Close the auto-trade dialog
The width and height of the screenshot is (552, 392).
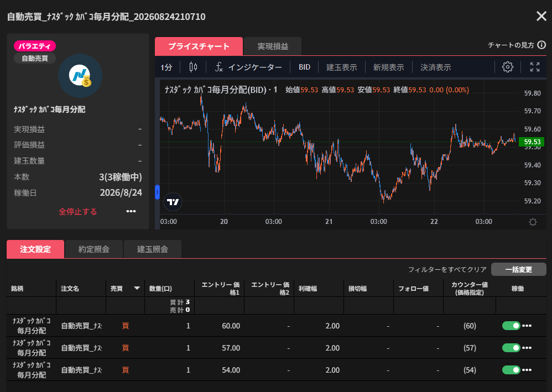541,16
